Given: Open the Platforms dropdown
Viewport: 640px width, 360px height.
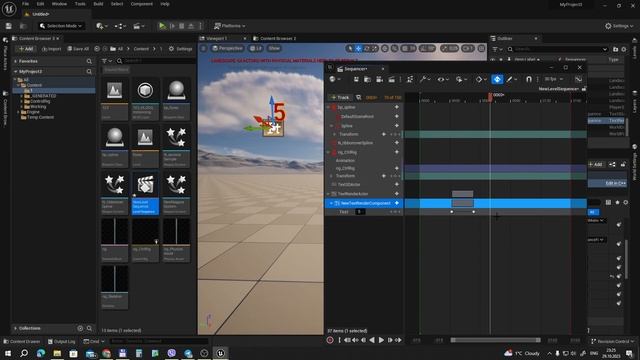Looking at the screenshot, I should pos(230,26).
